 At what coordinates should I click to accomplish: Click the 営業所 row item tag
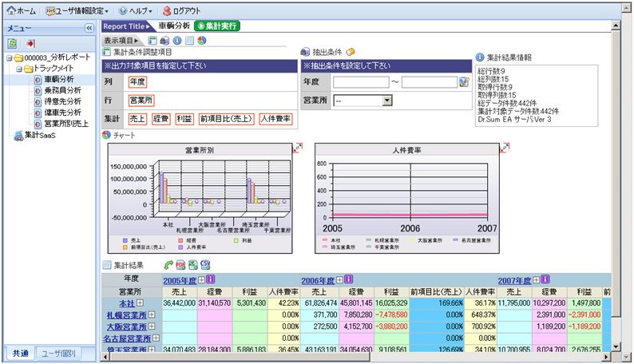coord(141,101)
